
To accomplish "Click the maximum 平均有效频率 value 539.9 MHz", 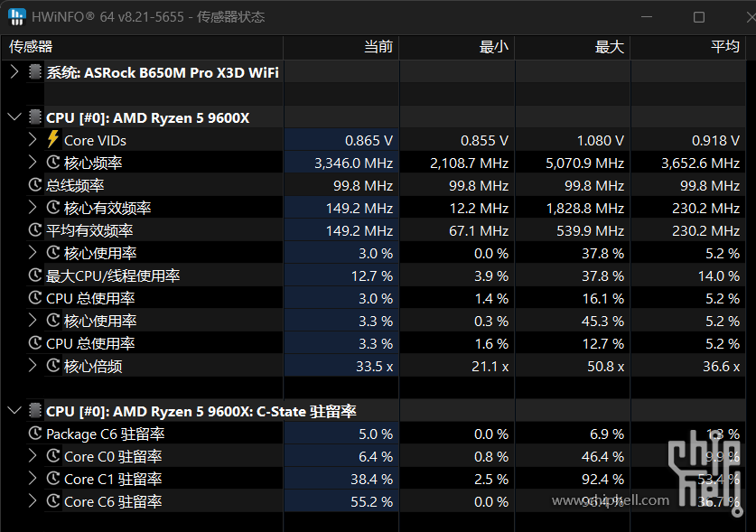I will [591, 231].
